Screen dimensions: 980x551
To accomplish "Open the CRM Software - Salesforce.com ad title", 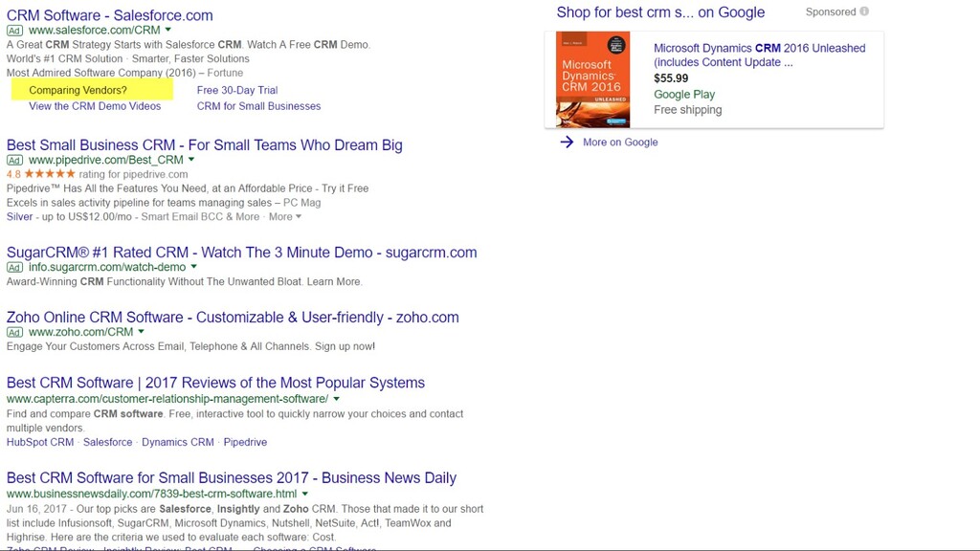I will tap(109, 15).
